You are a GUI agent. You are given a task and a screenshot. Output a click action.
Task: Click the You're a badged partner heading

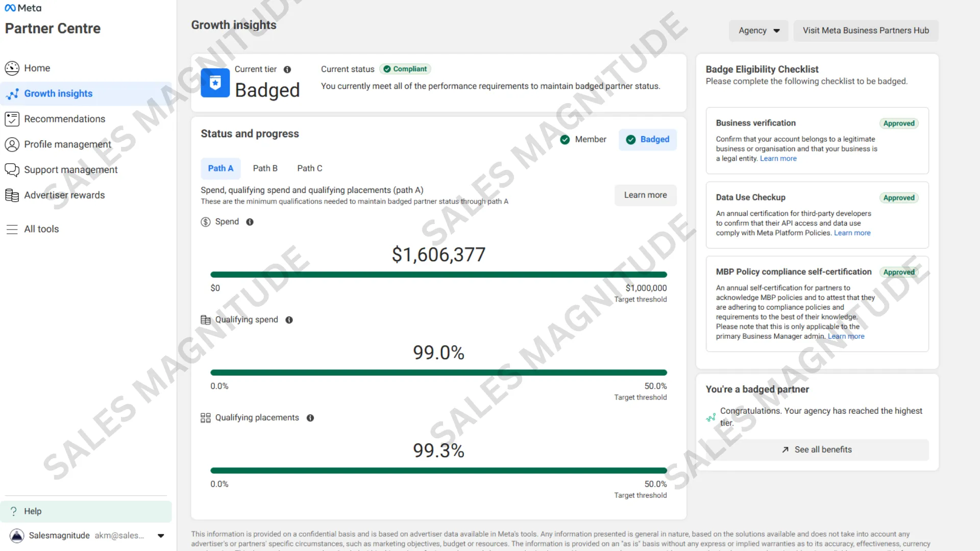pyautogui.click(x=757, y=390)
